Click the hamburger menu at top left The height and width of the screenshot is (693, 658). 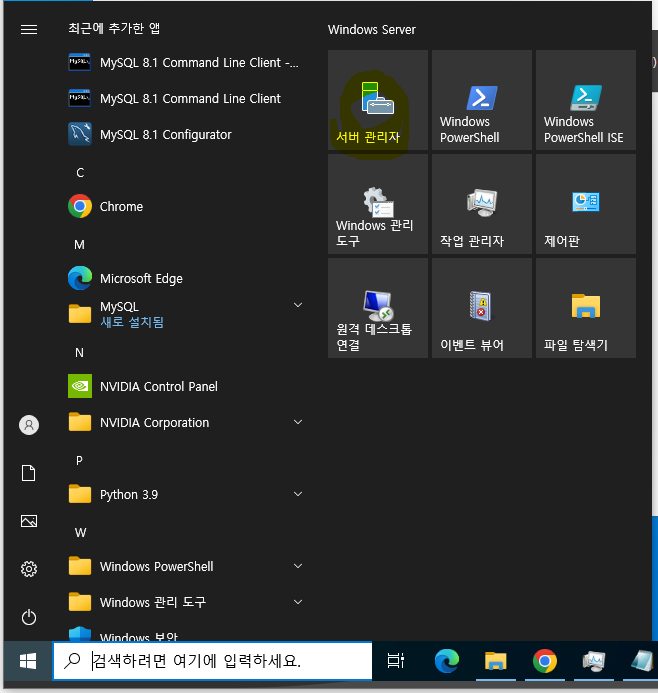29,30
